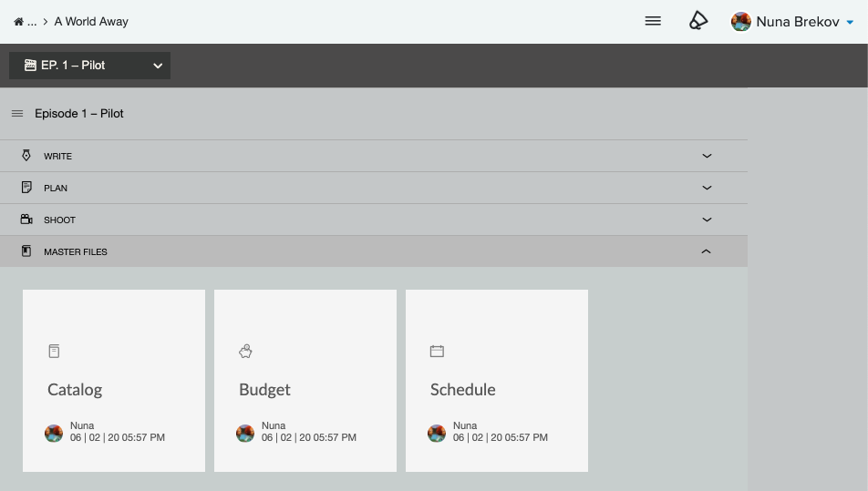Open the EP. 1 – Pilot episode dropdown

(89, 66)
